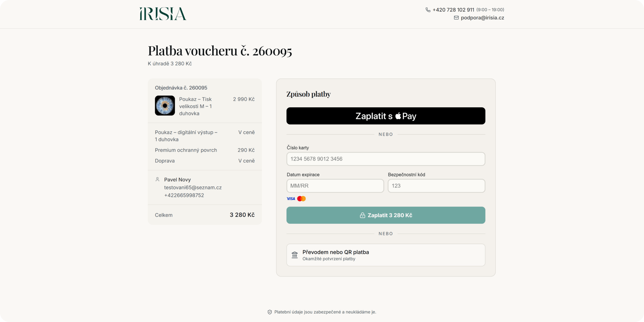
Task: Click the shield icon in footer
Action: 269,312
